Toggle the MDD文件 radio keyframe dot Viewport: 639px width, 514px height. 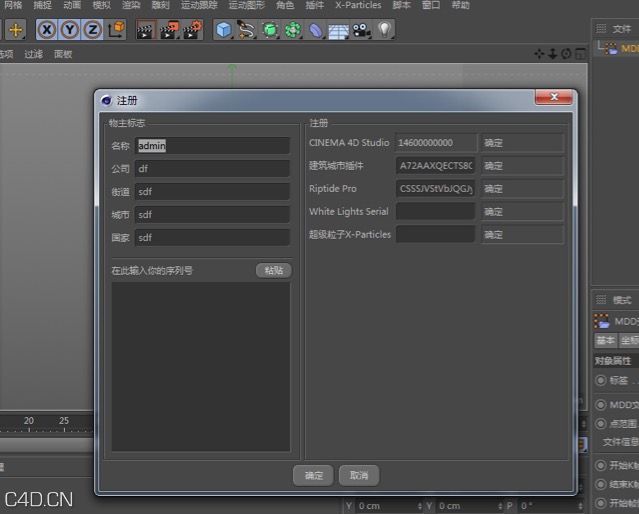[x=600, y=405]
